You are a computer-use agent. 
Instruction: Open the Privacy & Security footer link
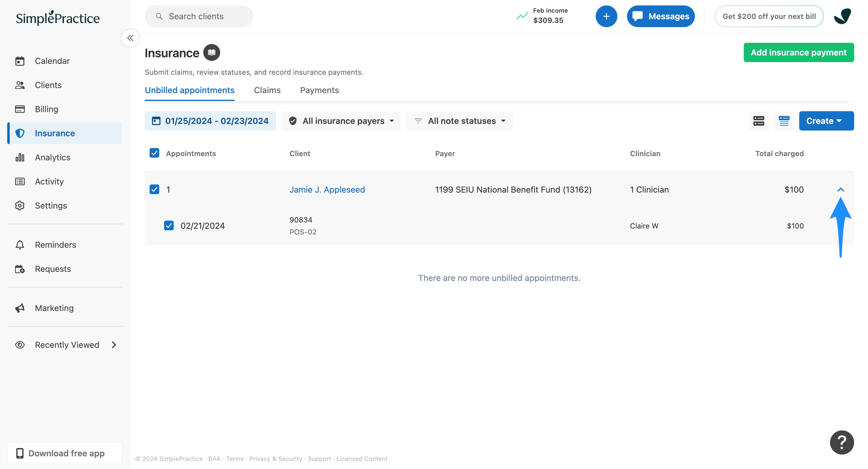276,458
